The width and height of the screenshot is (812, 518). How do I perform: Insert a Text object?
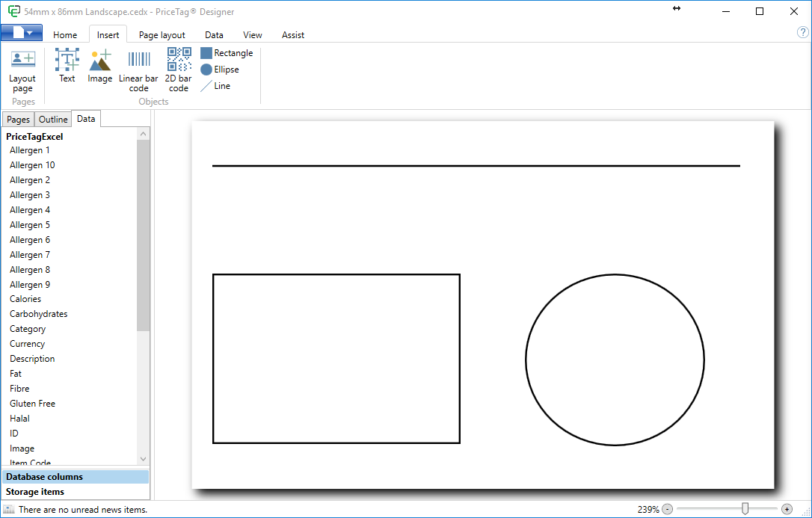coord(67,66)
